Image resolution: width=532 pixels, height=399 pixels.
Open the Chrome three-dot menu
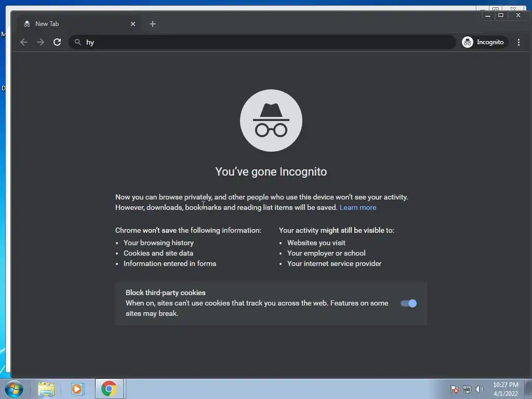pos(518,42)
